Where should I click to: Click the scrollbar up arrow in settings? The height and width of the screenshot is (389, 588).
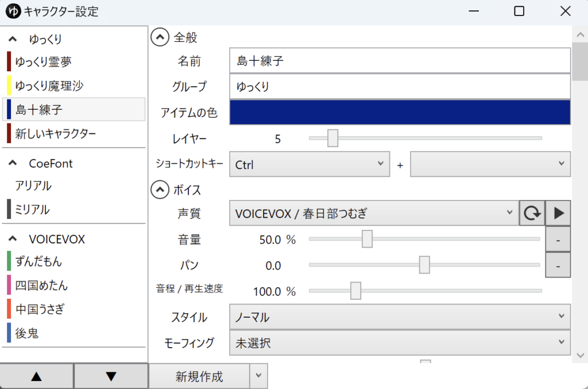coord(580,35)
